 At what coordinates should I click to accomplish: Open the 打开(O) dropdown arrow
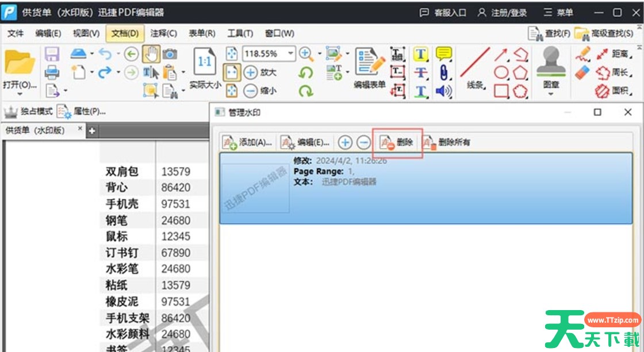(20, 93)
